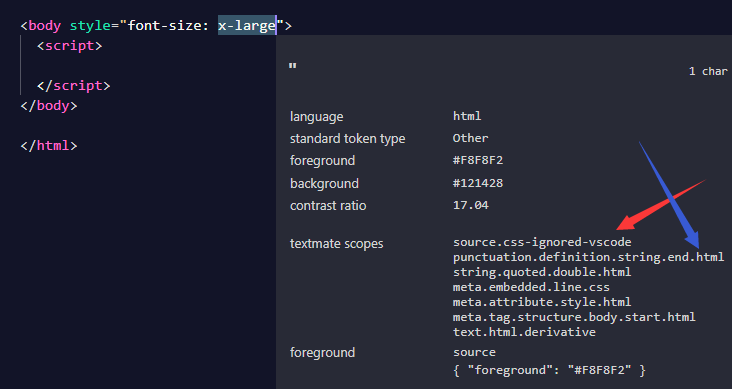Click the string.quoted.double.html scope
This screenshot has width=732, height=389.
(x=542, y=272)
